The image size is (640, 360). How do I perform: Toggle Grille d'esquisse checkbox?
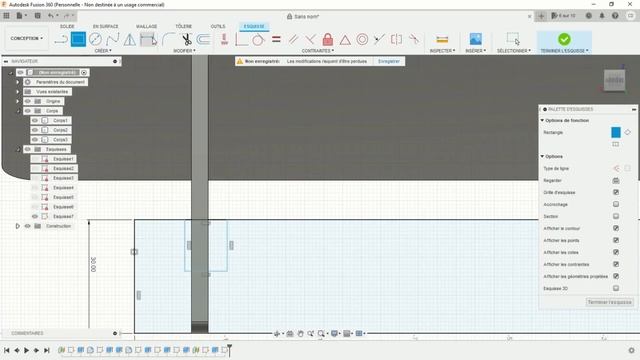(616, 192)
